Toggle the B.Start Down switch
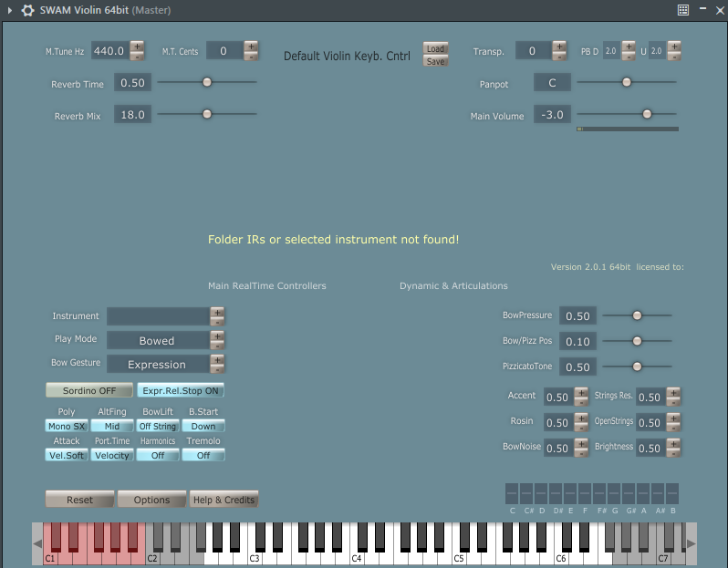The image size is (728, 568). pos(203,426)
